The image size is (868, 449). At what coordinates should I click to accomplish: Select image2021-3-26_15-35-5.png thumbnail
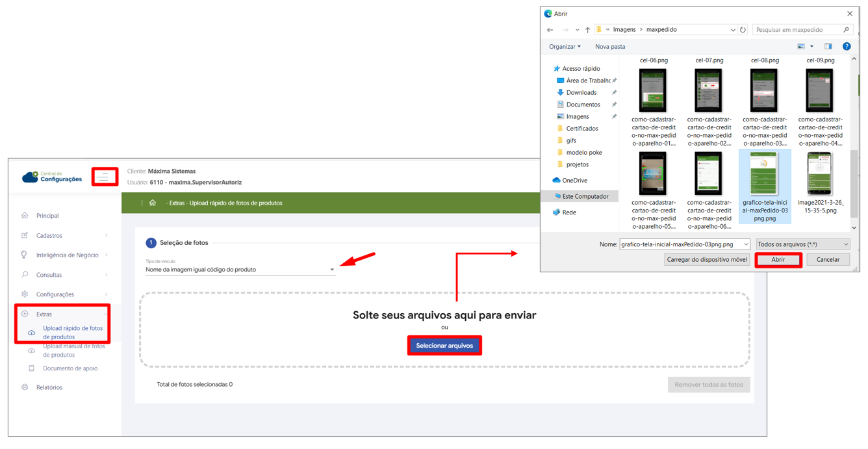tap(820, 173)
